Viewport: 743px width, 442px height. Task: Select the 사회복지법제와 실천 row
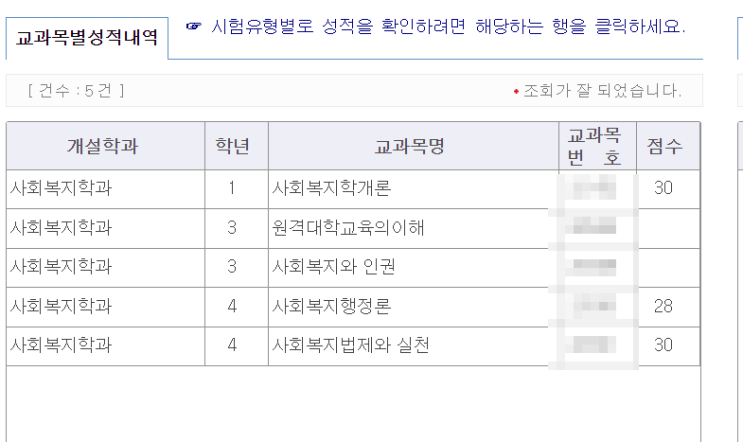pos(353,346)
